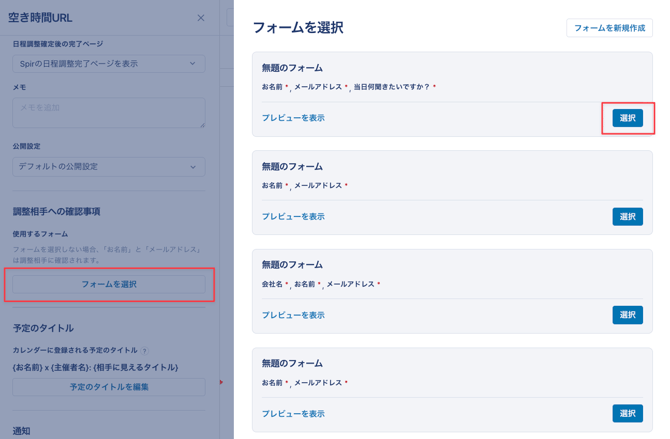
Task: Choose 選択 on the second form card
Action: [627, 217]
